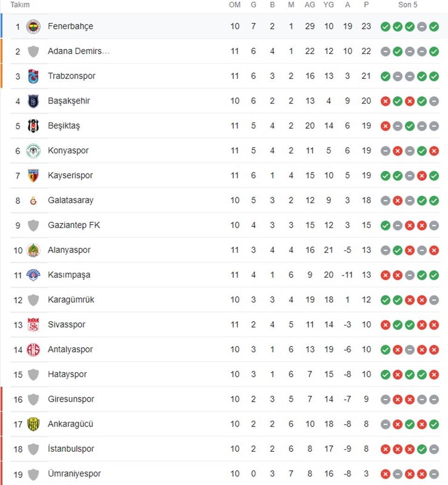Click the Ankaragücü yellow crest
Screen dimensions: 448x485
pos(33,424)
